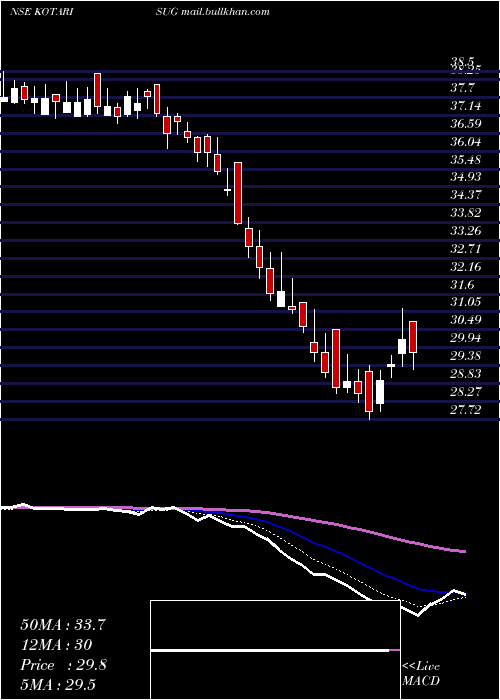This screenshot has width=500, height=700.
Task: Click the 28.27 price axis label
Action: coord(465,392)
